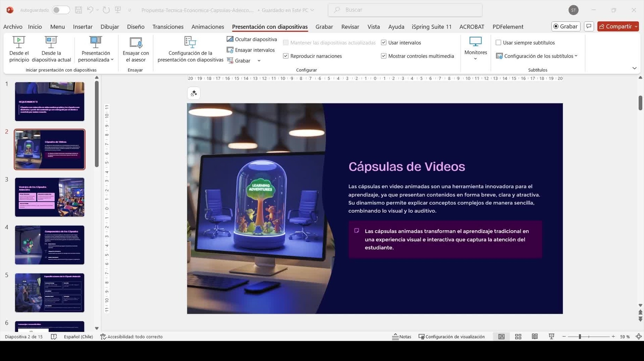Image resolution: width=644 pixels, height=361 pixels.
Task: Toggle the Autoguardado switch
Action: click(60, 10)
